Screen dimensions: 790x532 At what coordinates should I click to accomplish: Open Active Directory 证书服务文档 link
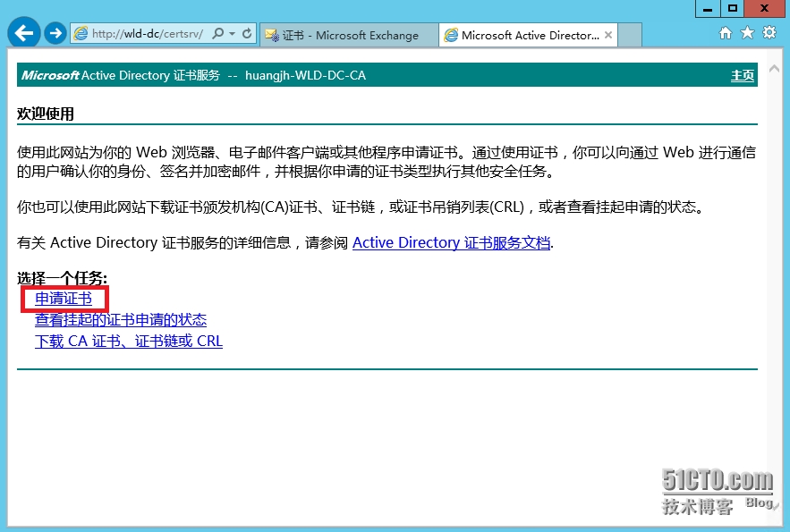tap(451, 242)
